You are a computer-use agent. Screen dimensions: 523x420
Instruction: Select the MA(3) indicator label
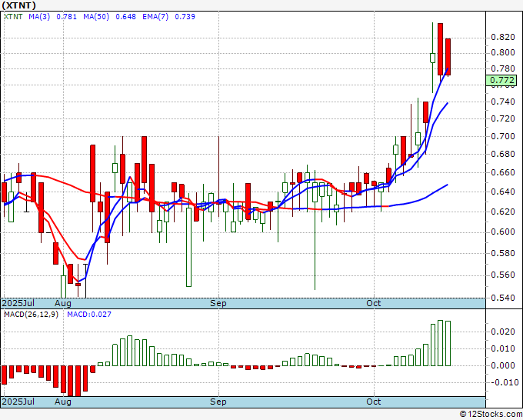[39, 16]
